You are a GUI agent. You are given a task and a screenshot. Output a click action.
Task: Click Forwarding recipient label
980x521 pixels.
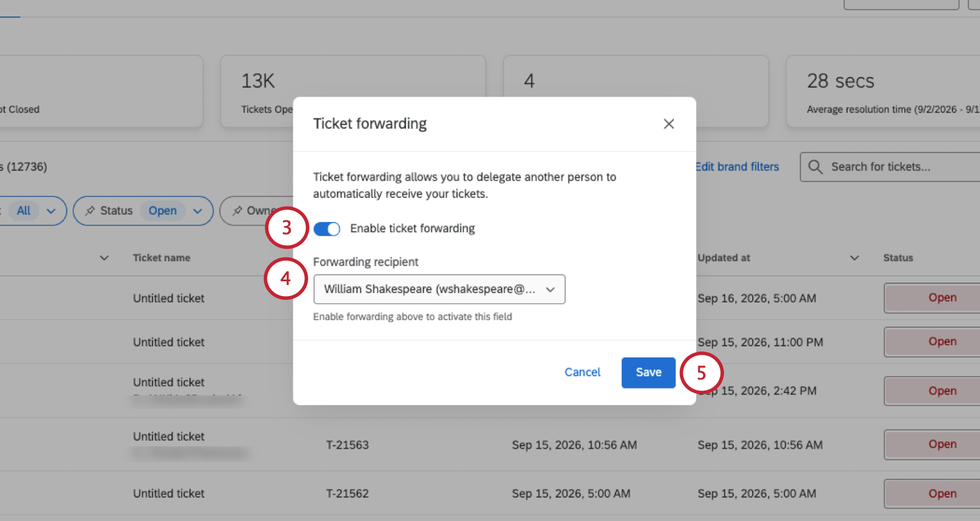[366, 262]
